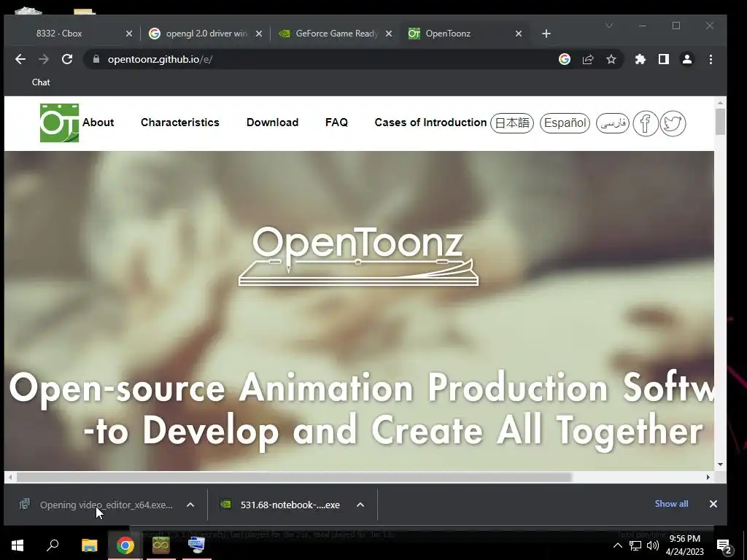Toggle the browser side panel icon

(x=664, y=59)
